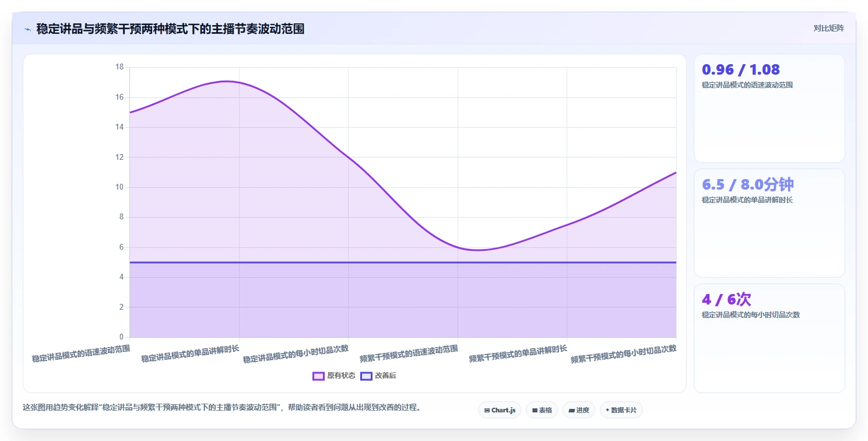Image resolution: width=868 pixels, height=441 pixels.
Task: Click the card caption 稳定讲品模式的单品讲解时长
Action: click(747, 200)
